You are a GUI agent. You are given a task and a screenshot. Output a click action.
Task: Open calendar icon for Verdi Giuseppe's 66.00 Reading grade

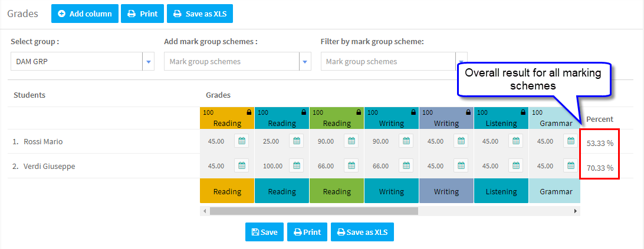click(351, 166)
